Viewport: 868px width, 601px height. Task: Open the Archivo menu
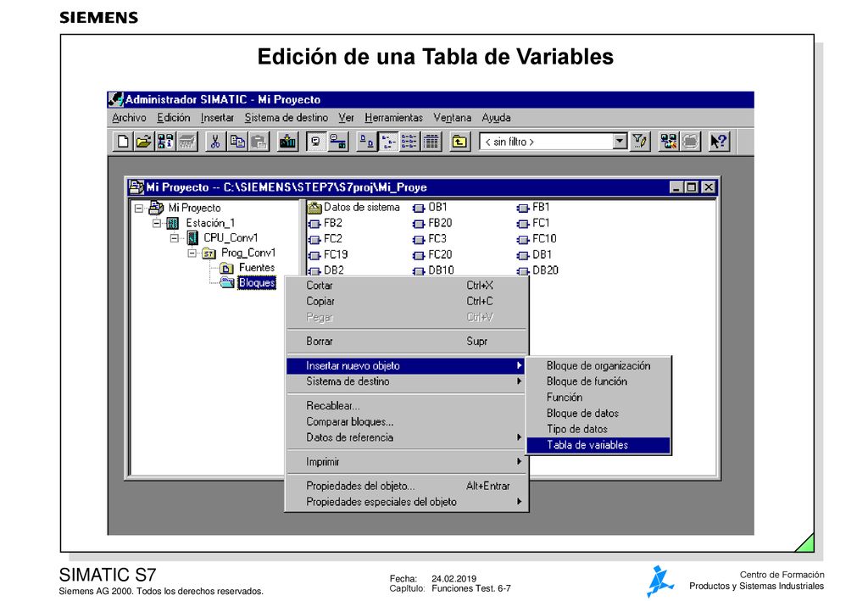tap(129, 118)
